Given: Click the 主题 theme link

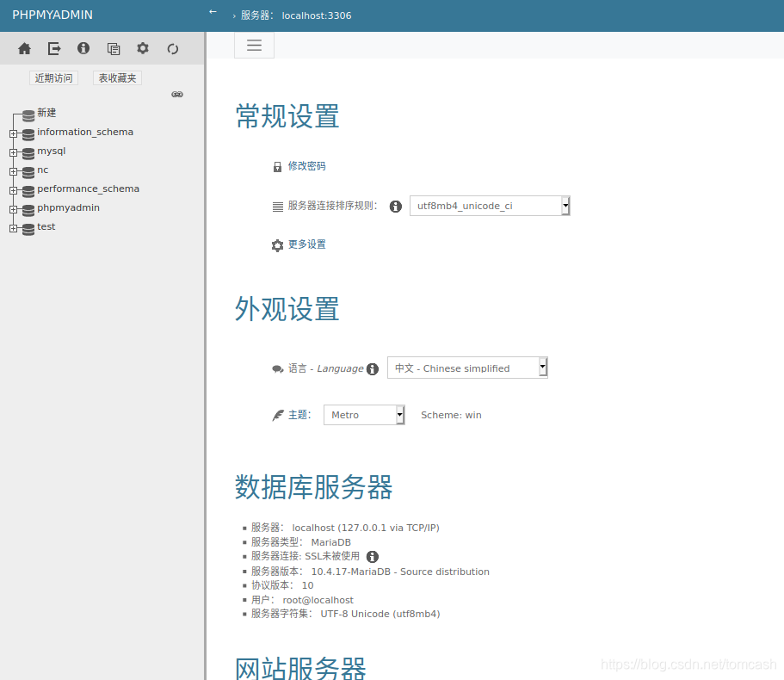Looking at the screenshot, I should click(x=299, y=415).
